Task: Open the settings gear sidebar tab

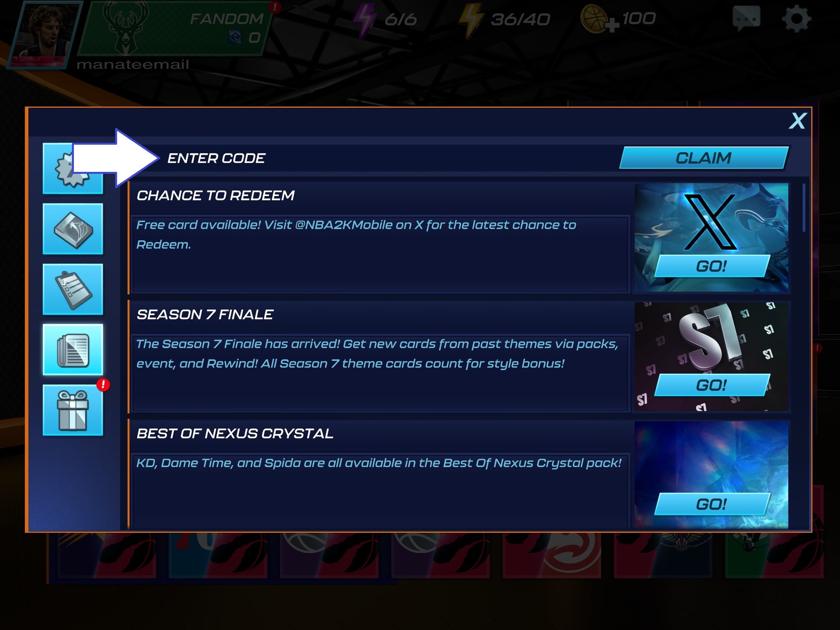Action: point(73,169)
